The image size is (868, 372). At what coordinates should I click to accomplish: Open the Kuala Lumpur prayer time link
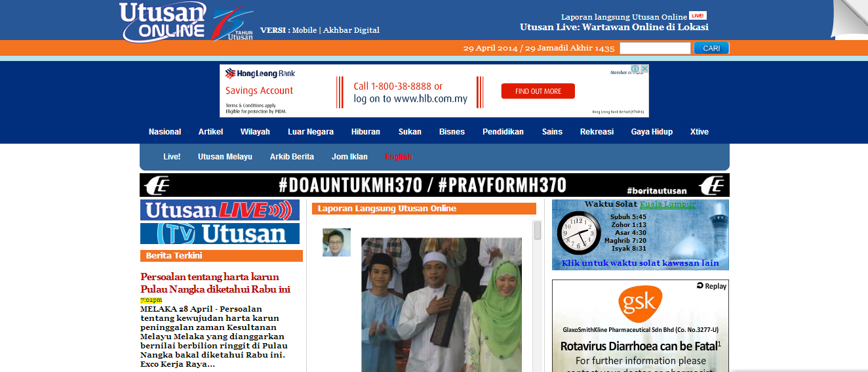pyautogui.click(x=667, y=204)
